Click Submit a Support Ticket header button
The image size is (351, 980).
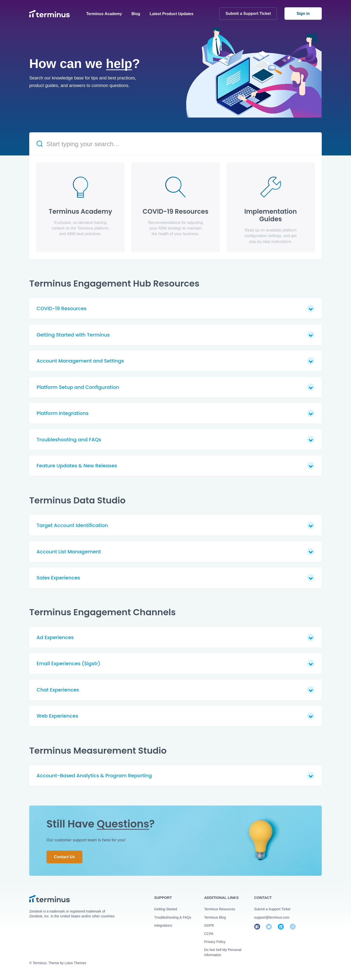[248, 13]
